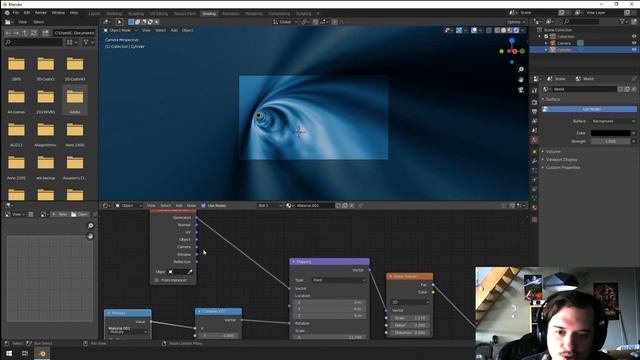Open the Surface Background shader dropdown
This screenshot has width=640, height=360.
tap(613, 121)
